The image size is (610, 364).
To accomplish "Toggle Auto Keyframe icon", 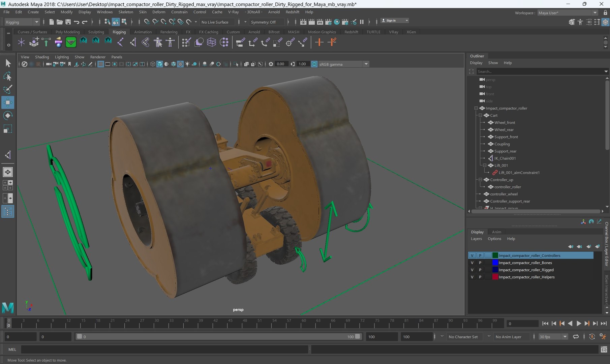I will 592,336.
